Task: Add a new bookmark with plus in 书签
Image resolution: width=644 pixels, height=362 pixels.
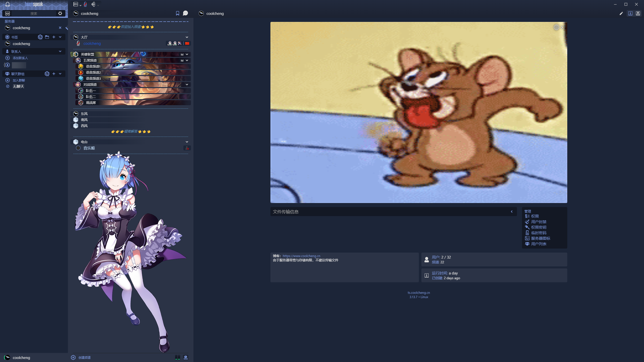Action: click(x=54, y=37)
